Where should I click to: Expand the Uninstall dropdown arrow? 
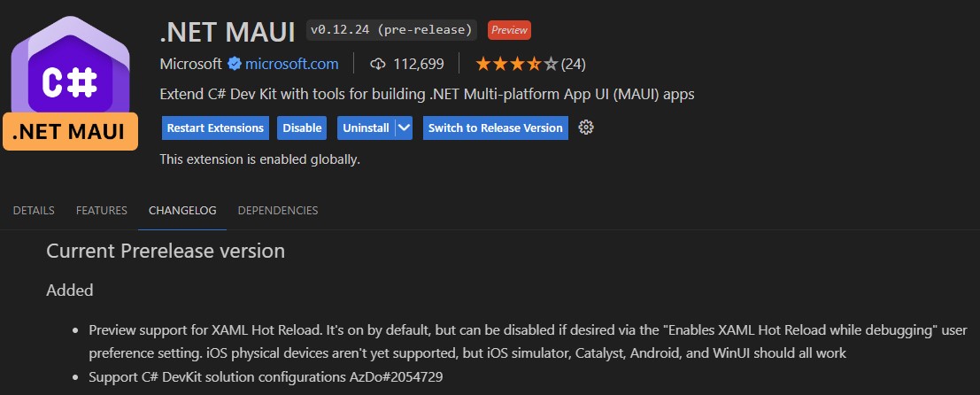point(405,128)
